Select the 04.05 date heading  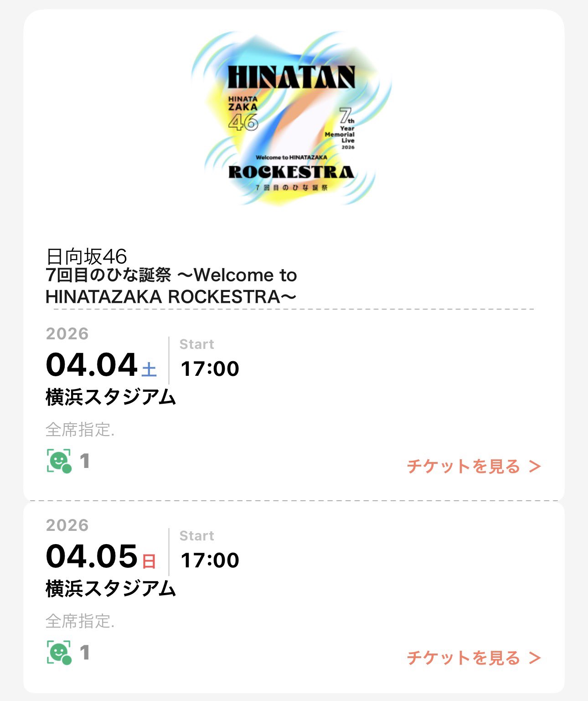click(92, 557)
